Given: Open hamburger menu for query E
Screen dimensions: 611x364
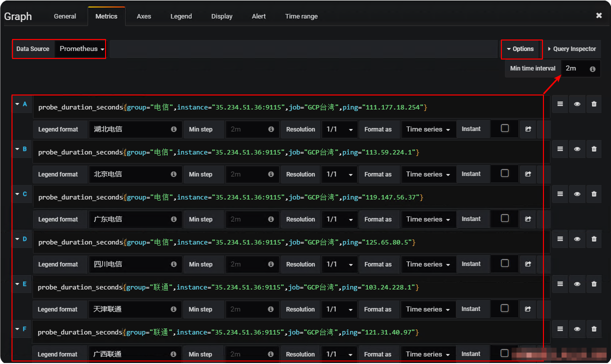Looking at the screenshot, I should click(x=560, y=284).
